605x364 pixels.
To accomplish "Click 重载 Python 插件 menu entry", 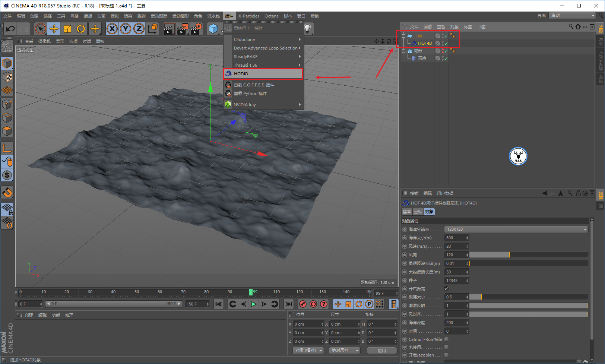I will click(263, 94).
